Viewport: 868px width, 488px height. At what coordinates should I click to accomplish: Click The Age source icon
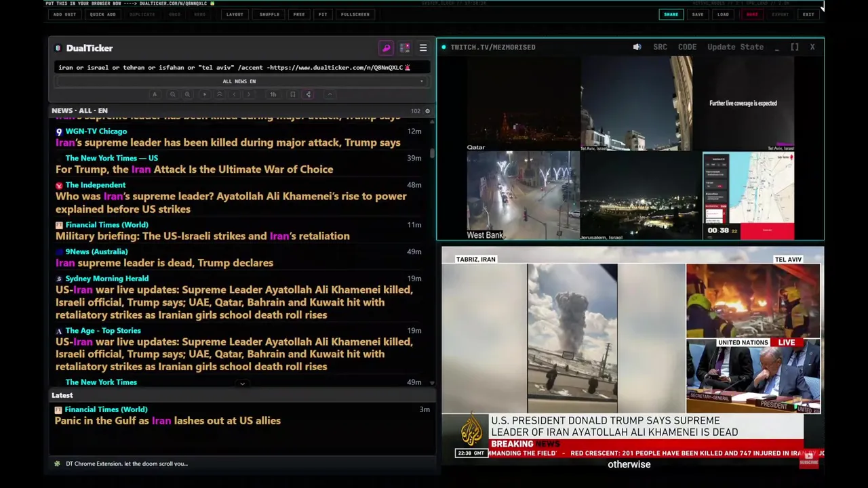click(59, 331)
